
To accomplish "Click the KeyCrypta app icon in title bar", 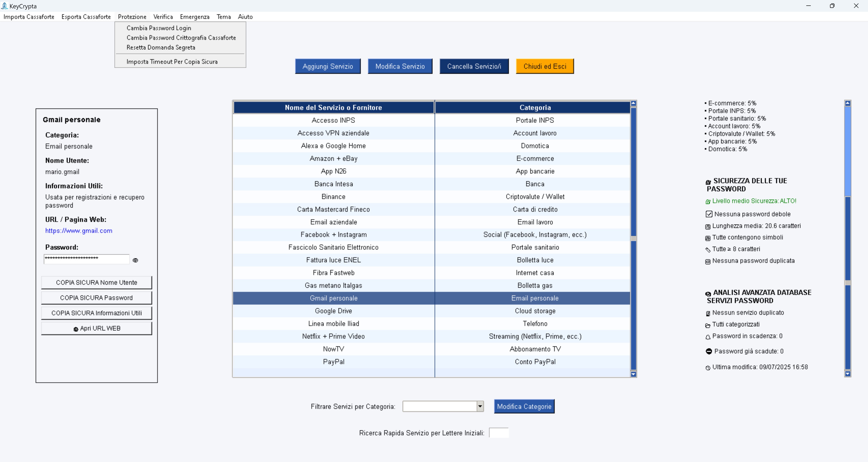I will 4,6.
